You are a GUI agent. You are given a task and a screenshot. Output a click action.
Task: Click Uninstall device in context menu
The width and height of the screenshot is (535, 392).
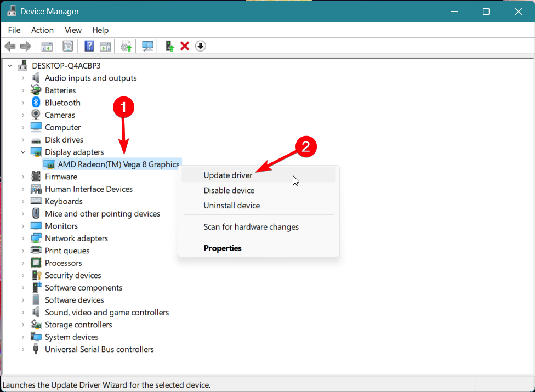click(x=231, y=206)
